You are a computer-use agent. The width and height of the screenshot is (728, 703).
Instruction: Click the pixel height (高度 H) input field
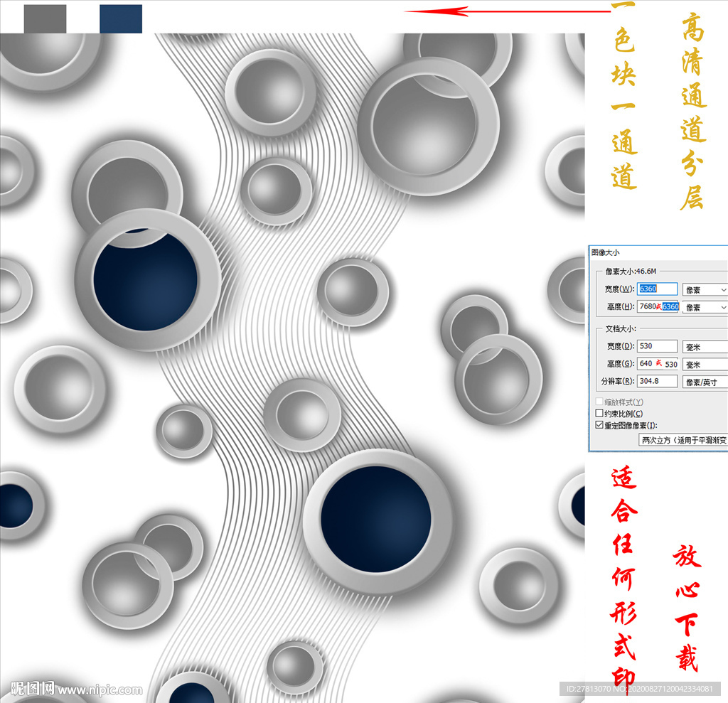(x=658, y=306)
